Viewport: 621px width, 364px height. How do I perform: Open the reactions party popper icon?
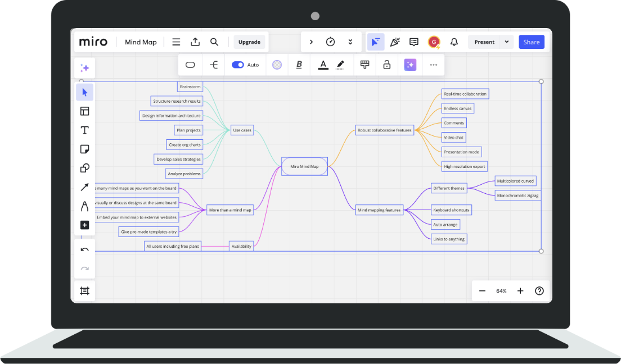(395, 42)
